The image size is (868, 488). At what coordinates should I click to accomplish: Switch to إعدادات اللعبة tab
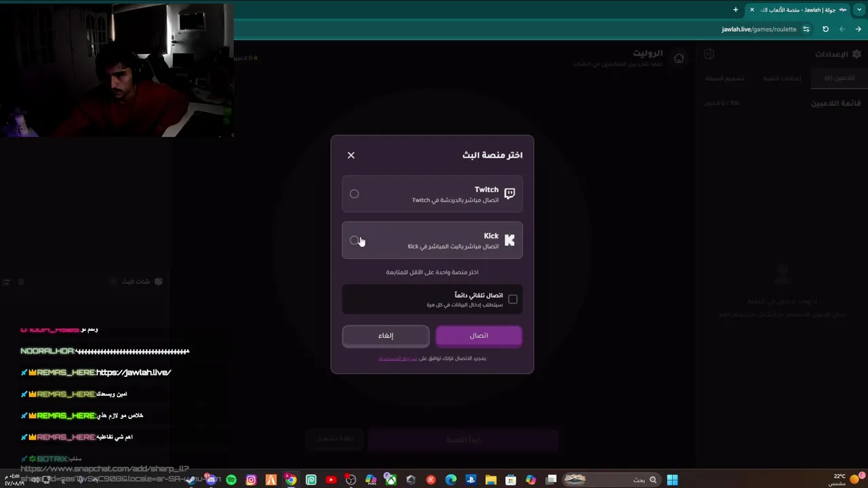tap(782, 78)
